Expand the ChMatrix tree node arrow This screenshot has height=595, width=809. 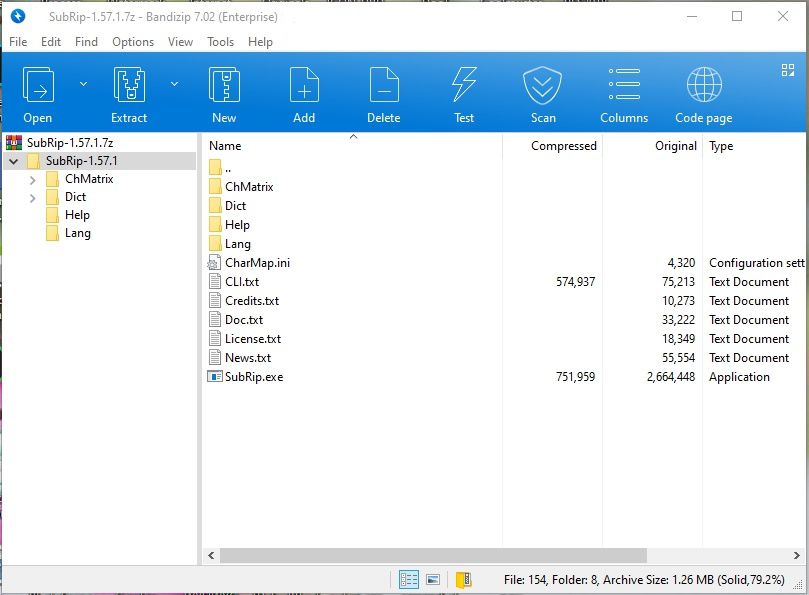pyautogui.click(x=33, y=180)
